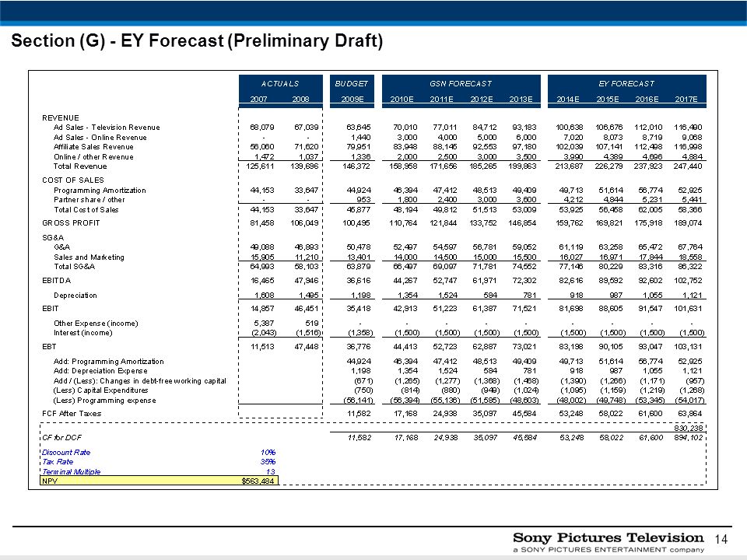The width and height of the screenshot is (747, 560).
Task: Select the 'Add: Programming Amortization' row label
Action: 109,362
